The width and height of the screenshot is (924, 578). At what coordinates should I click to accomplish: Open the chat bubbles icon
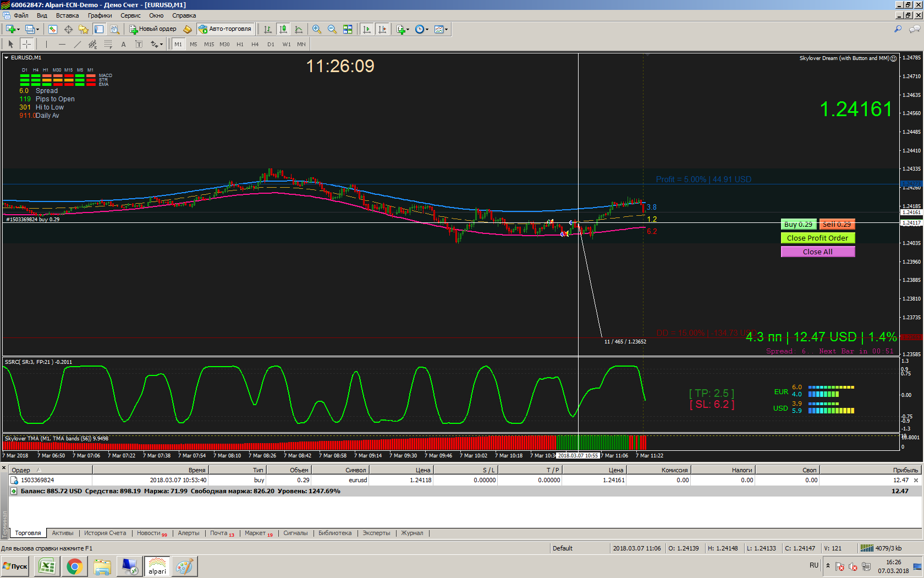[x=915, y=29]
